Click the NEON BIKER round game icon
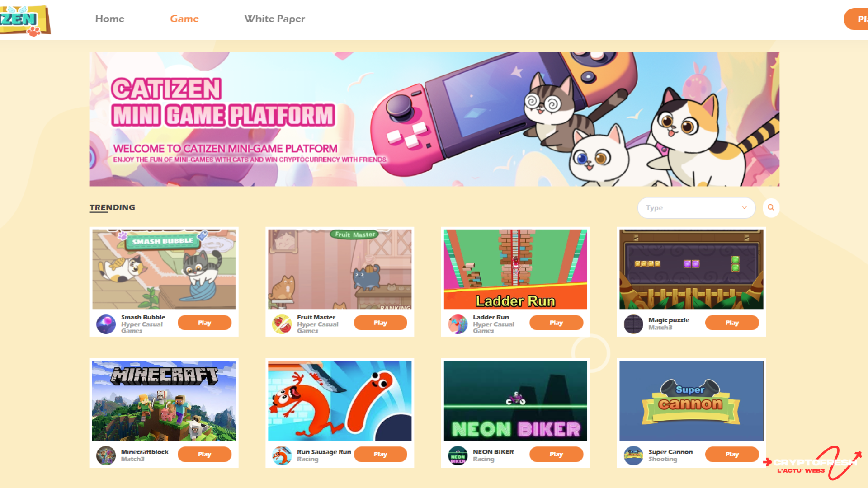 click(x=458, y=455)
